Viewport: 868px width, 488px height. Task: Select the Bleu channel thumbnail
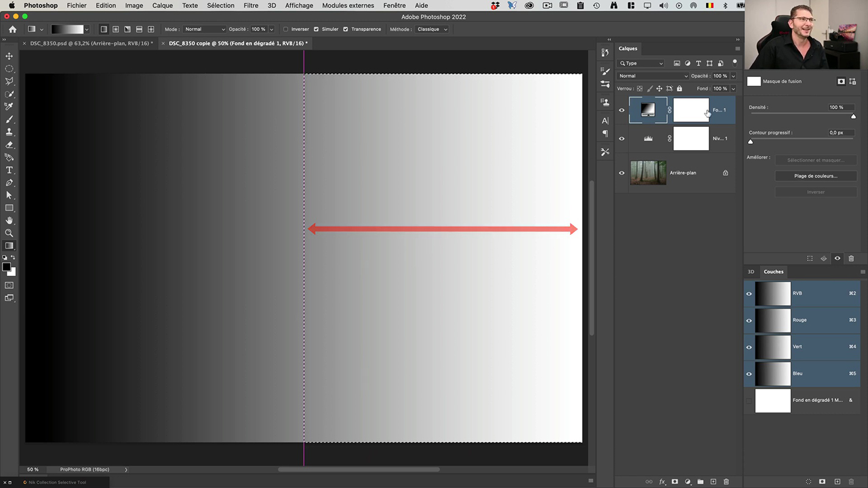pyautogui.click(x=773, y=373)
